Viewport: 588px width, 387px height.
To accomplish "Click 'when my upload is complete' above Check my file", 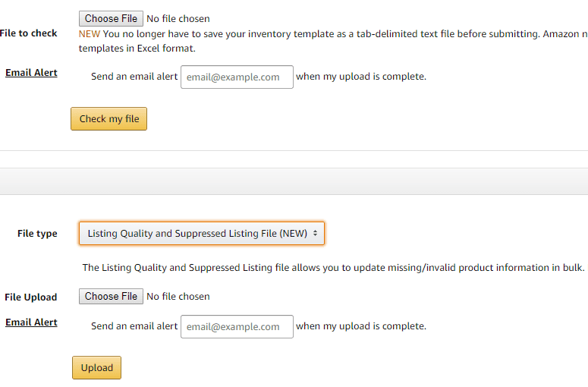I will point(361,77).
